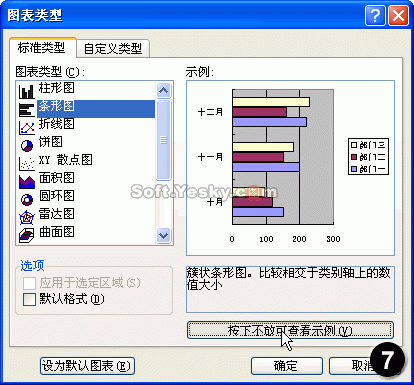Confirm with the 确定 button
The width and height of the screenshot is (414, 385).
point(286,366)
